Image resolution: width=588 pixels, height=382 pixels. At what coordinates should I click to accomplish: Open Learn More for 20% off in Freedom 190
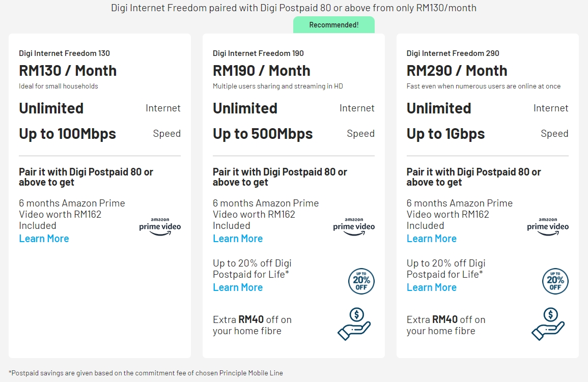click(x=238, y=287)
